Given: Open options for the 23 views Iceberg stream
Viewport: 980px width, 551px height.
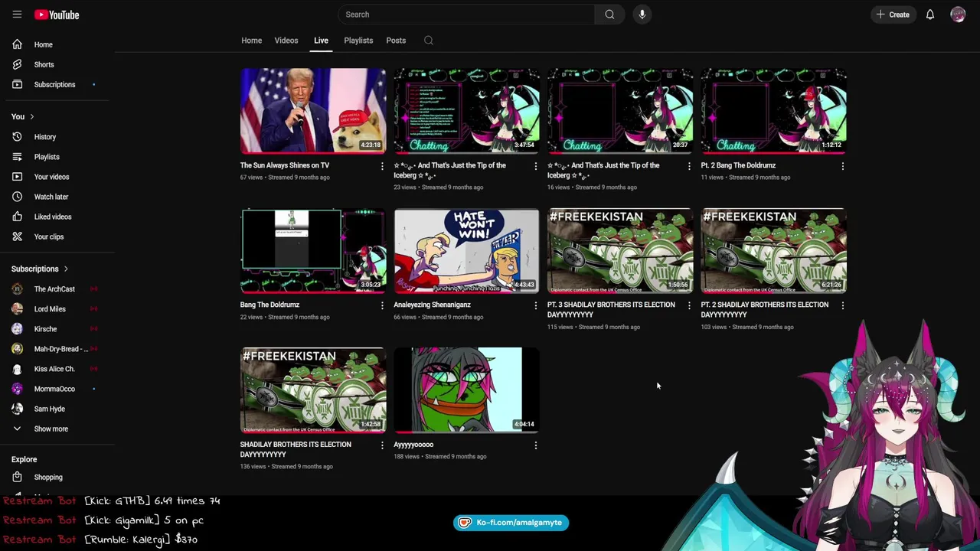Looking at the screenshot, I should tap(535, 166).
